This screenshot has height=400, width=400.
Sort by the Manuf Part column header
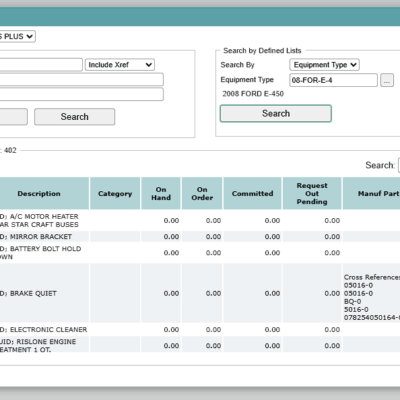(x=371, y=194)
